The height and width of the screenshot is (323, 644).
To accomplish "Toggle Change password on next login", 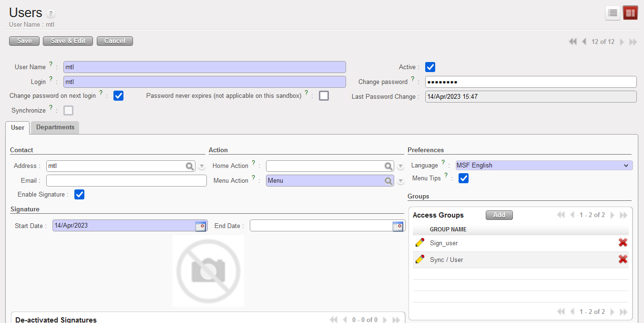I will [119, 96].
